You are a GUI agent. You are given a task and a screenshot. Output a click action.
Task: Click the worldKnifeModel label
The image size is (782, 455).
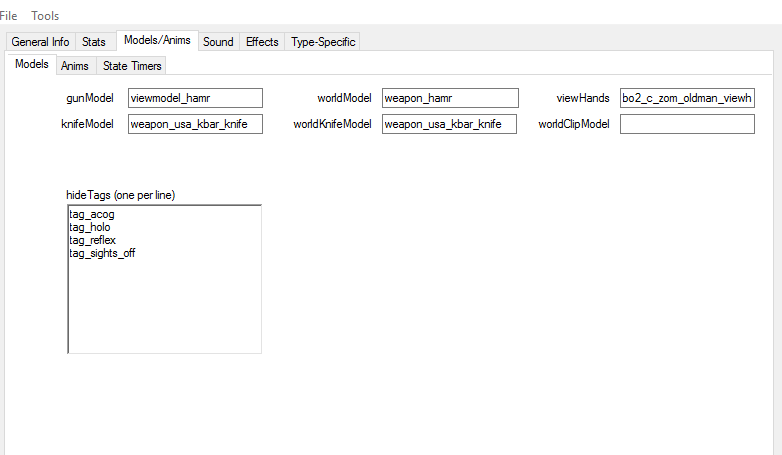click(332, 124)
